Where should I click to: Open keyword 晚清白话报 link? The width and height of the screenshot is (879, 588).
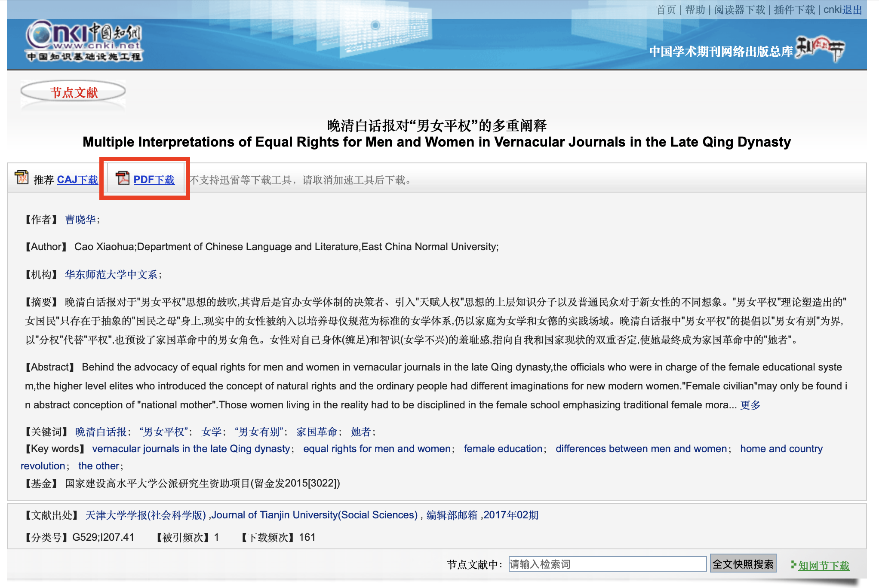(x=101, y=432)
